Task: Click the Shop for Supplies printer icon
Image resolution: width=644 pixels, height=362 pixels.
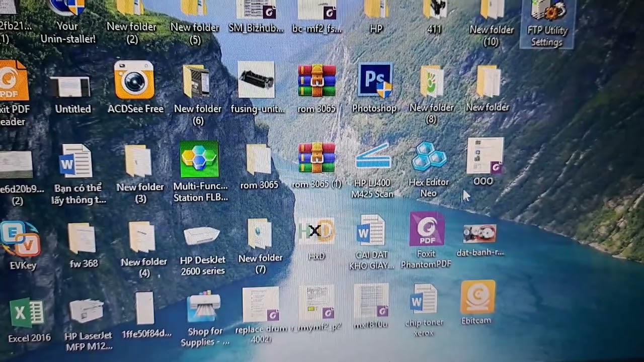Action: pyautogui.click(x=204, y=306)
